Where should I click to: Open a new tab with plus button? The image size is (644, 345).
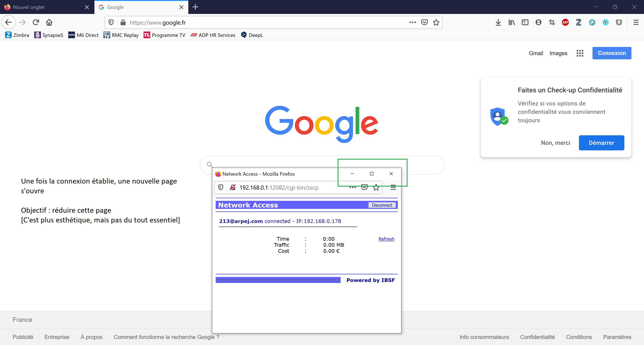click(195, 7)
